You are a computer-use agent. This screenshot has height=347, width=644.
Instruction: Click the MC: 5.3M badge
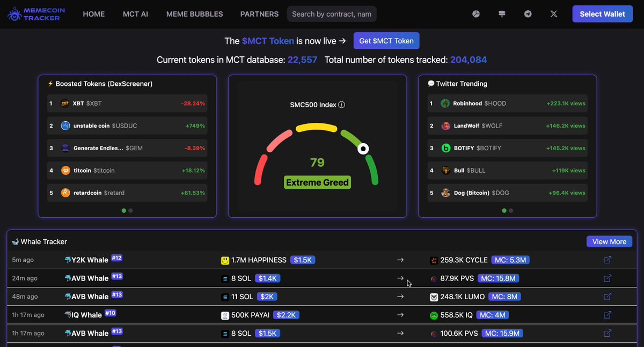(511, 260)
